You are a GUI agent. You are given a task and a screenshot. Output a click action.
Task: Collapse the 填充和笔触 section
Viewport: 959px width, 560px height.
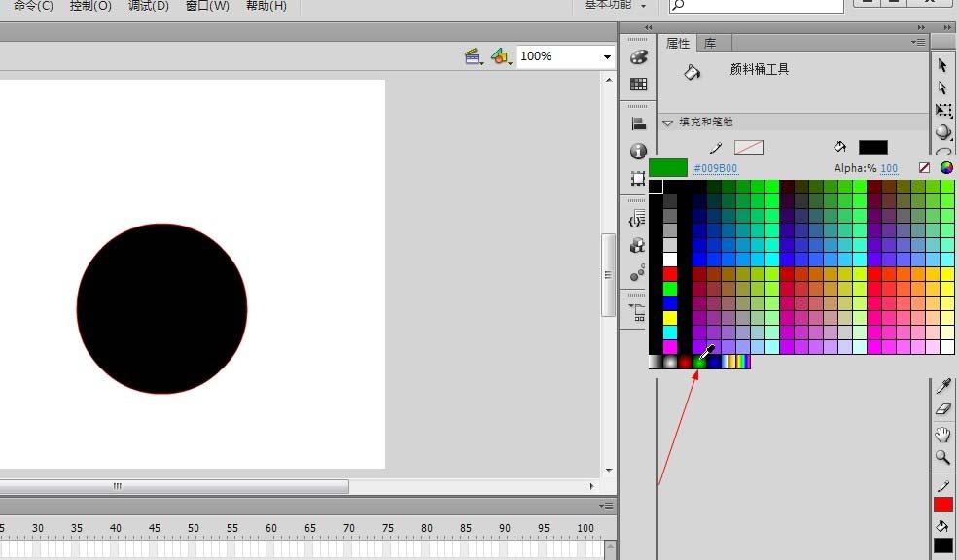(668, 122)
